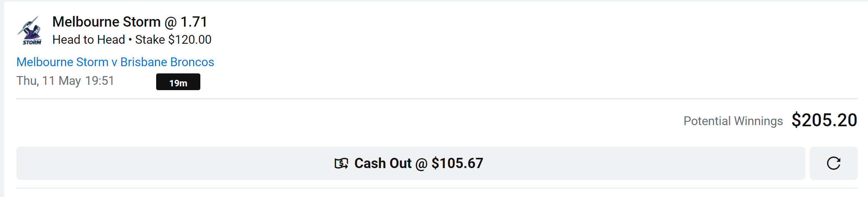The width and height of the screenshot is (868, 197).
Task: Open the Melbourne Storm v Brisbane Broncos match
Action: [x=115, y=62]
